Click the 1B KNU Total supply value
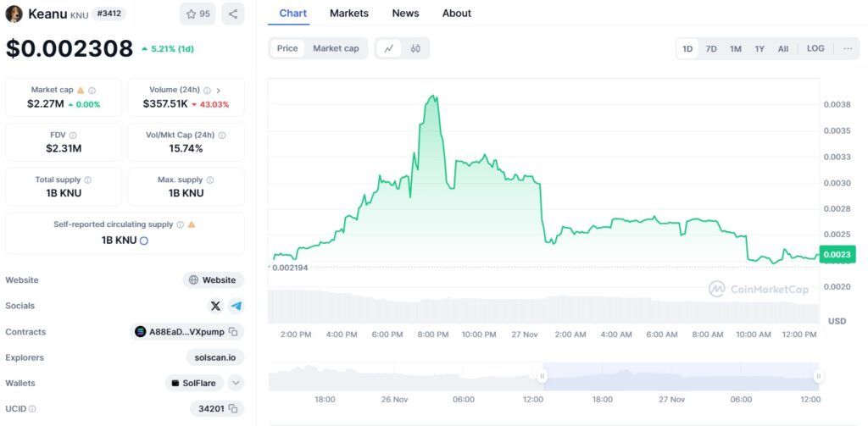 click(x=64, y=193)
